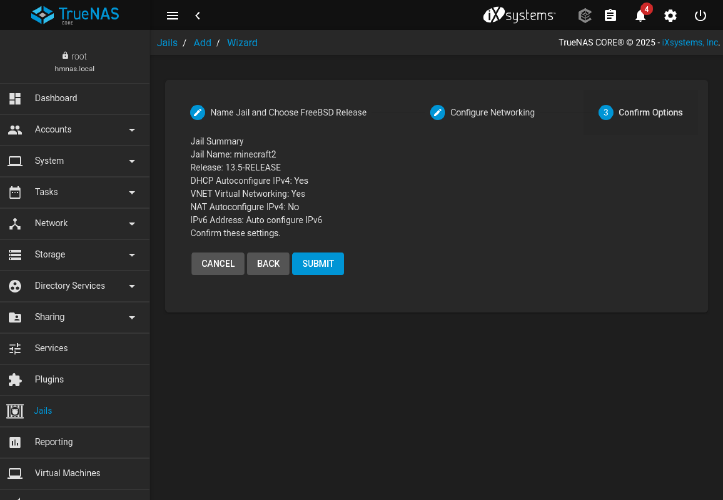This screenshot has width=723, height=500.
Task: Open the settings gear menu
Action: coord(670,16)
